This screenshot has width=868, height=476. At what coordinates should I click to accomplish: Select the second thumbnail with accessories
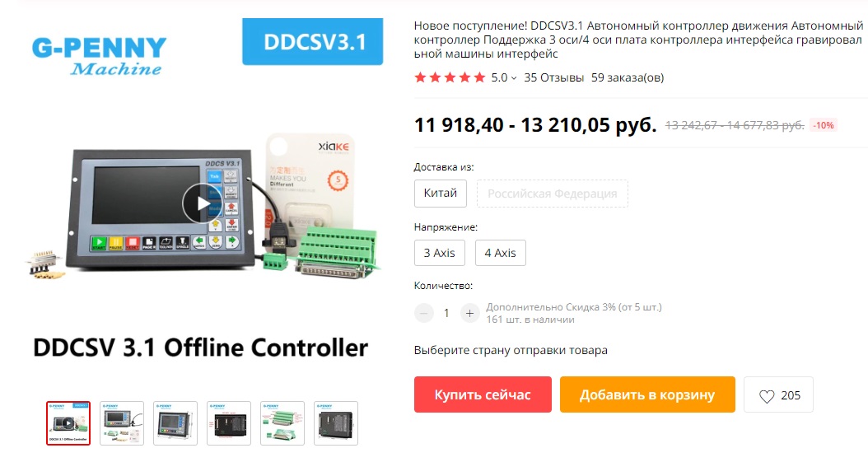[122, 423]
